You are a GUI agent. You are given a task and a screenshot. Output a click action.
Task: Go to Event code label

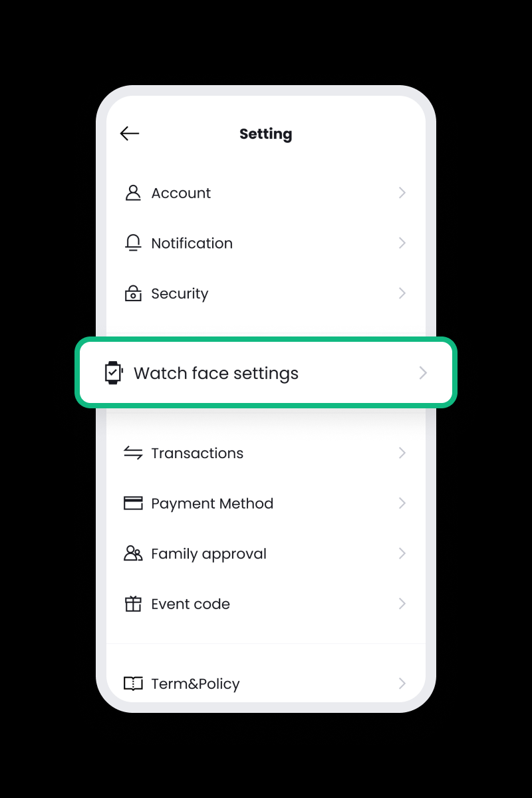click(x=190, y=604)
